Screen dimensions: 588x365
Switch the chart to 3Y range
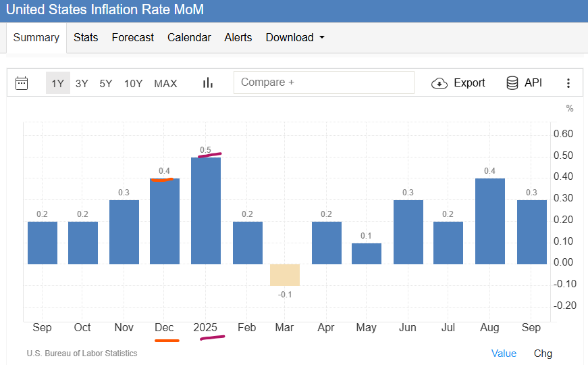(x=82, y=83)
